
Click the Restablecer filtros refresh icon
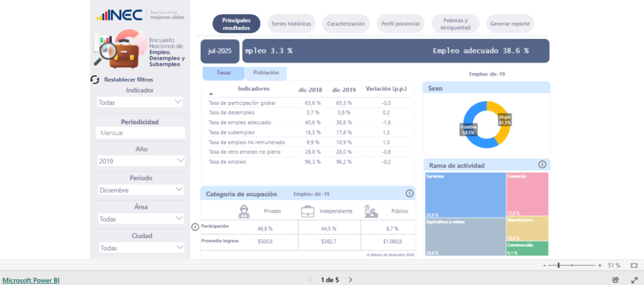95,80
